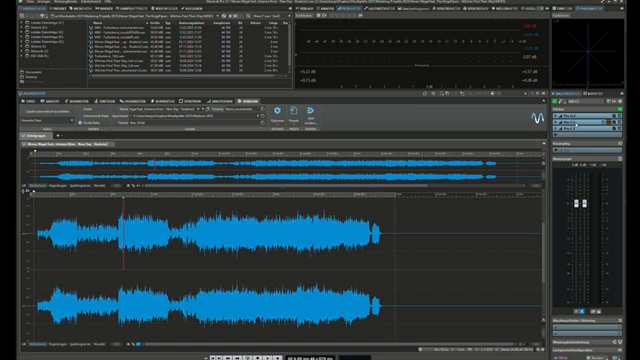Switch to the Timecode tab
640x360 pixels.
564,8
